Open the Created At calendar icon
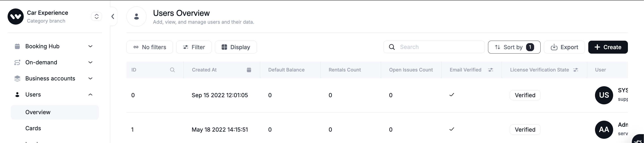 pos(249,70)
